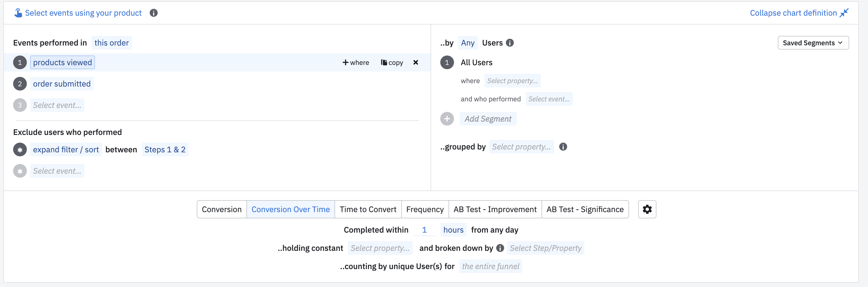The width and height of the screenshot is (868, 287).
Task: Change the 'this order' event ordering dropdown
Action: (111, 43)
